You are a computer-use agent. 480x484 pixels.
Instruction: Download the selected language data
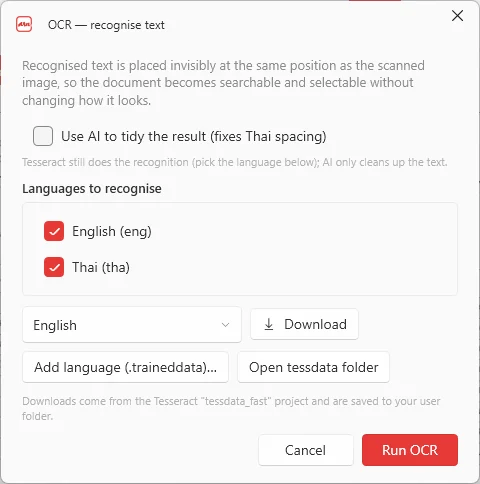tap(304, 324)
